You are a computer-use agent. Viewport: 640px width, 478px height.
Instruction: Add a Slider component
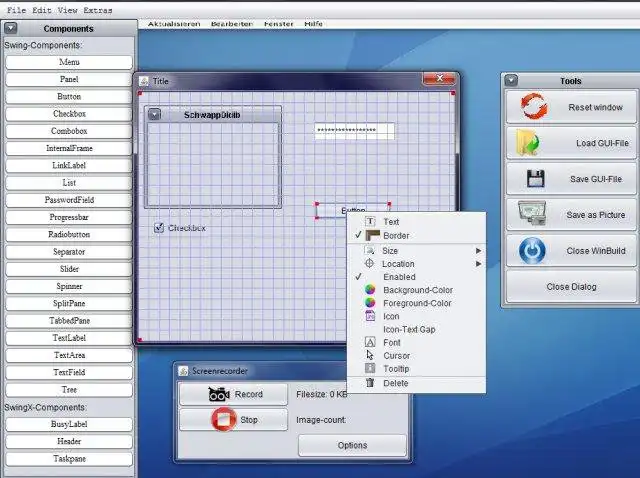[x=69, y=269]
